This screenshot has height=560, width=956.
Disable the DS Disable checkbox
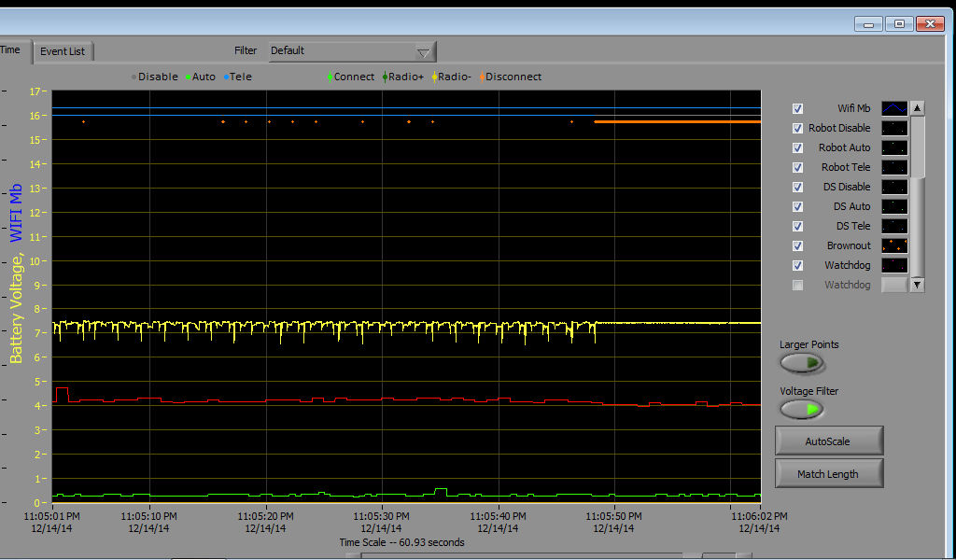797,187
